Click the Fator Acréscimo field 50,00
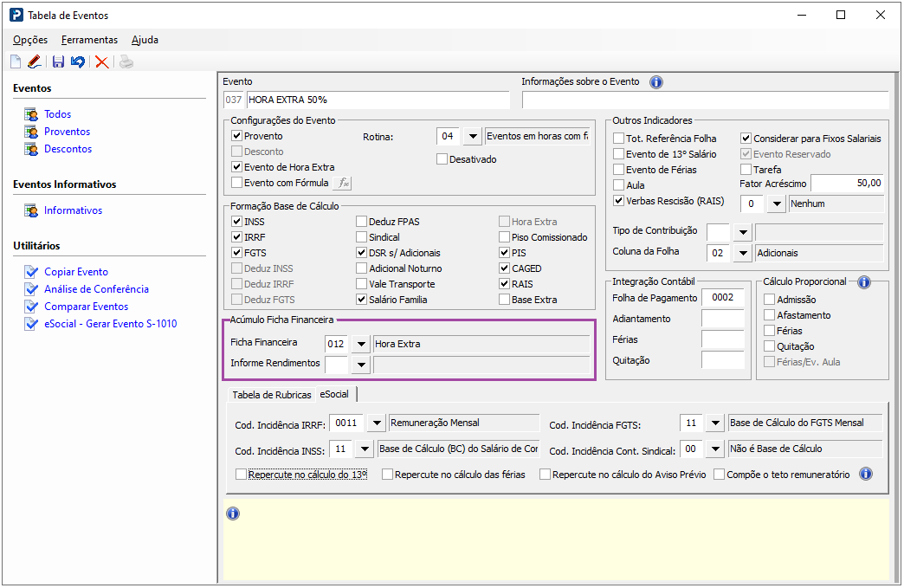 [848, 183]
